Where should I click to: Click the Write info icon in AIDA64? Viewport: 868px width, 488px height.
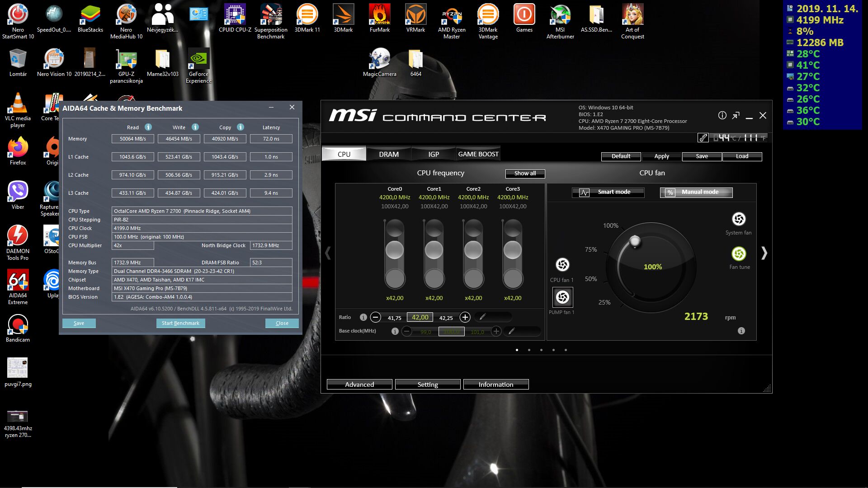click(195, 127)
